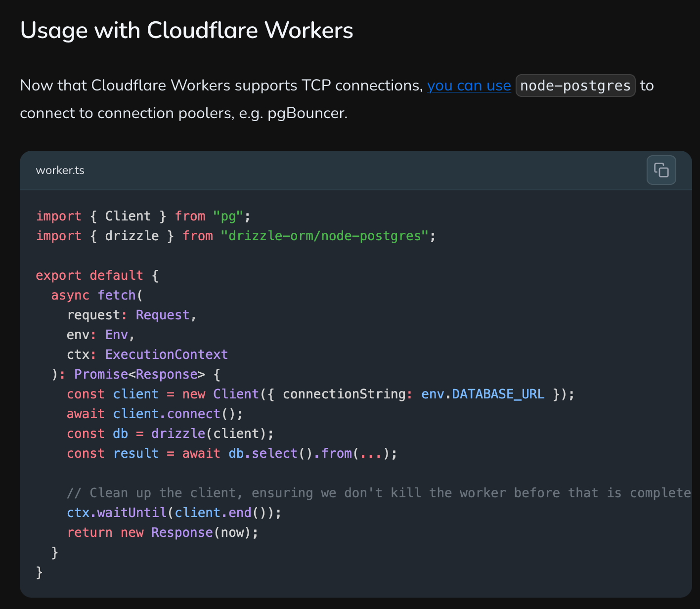Click the "request: Request," parameter line

(132, 315)
